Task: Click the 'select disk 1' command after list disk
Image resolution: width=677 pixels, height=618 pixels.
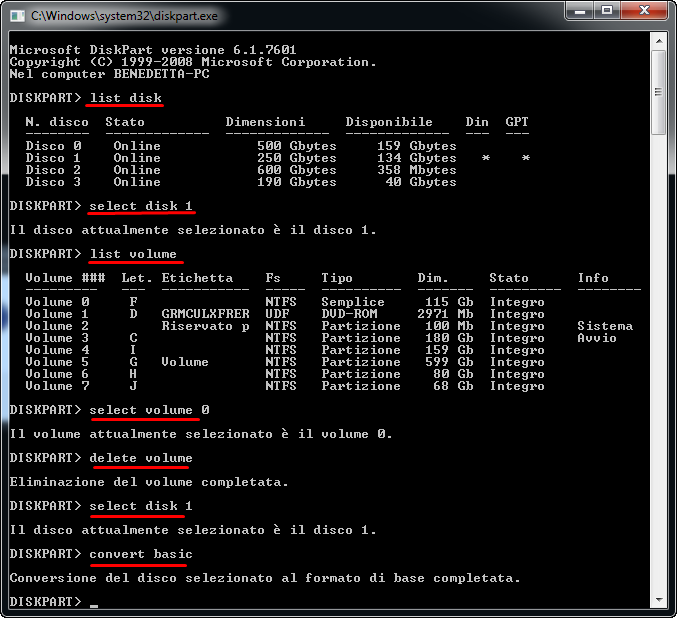Action: click(141, 206)
